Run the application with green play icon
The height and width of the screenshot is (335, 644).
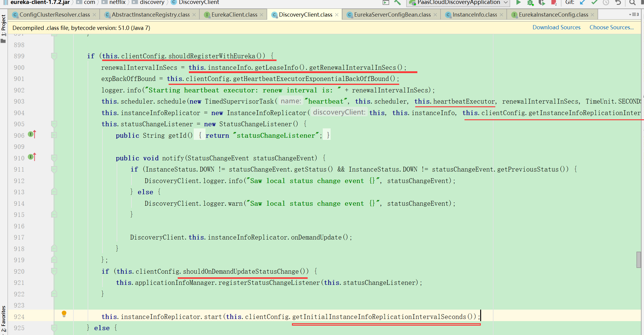click(519, 2)
